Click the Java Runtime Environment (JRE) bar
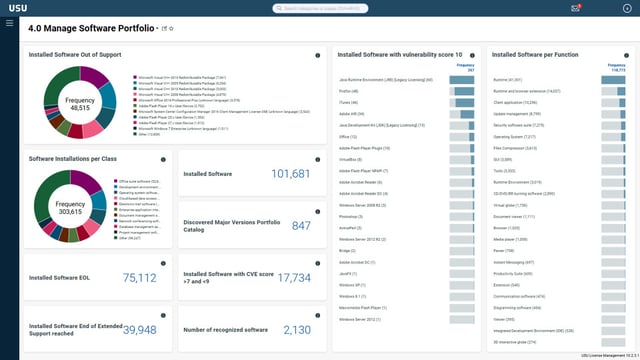This screenshot has width=640, height=360. point(462,80)
